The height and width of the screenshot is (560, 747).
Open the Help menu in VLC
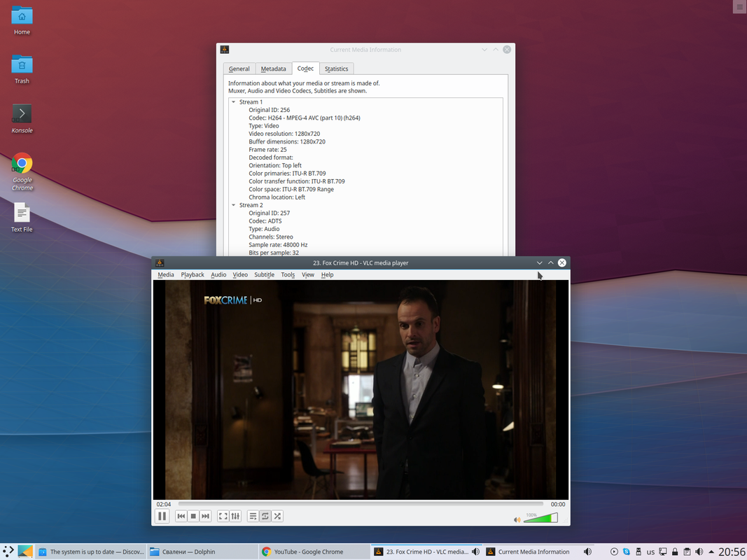pos(327,275)
